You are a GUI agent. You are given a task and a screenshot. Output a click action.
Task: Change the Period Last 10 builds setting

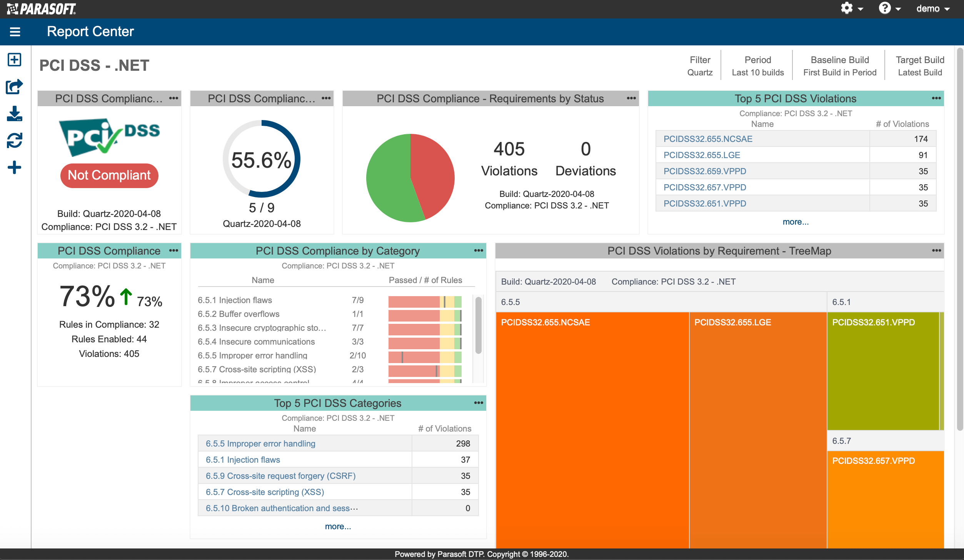(758, 66)
